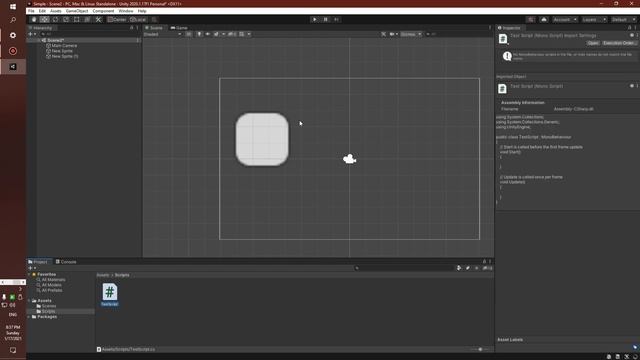
Task: Select All Prefabs favorite search
Action: [x=52, y=290]
